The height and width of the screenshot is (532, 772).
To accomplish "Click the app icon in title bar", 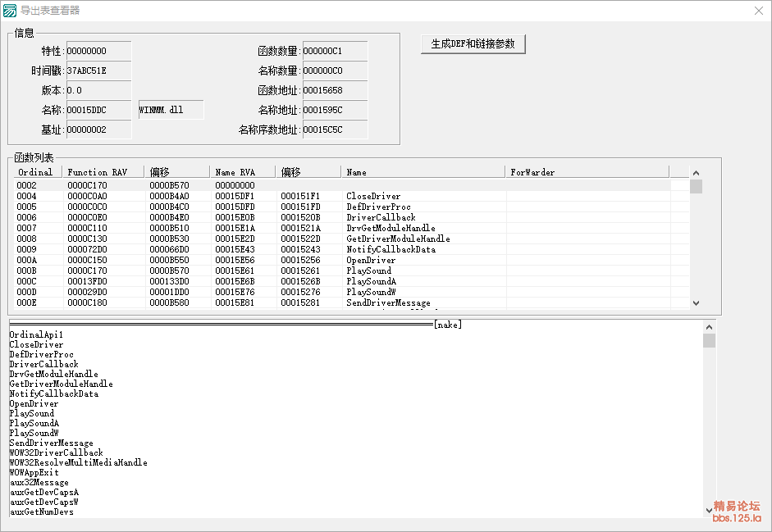I will point(10,11).
